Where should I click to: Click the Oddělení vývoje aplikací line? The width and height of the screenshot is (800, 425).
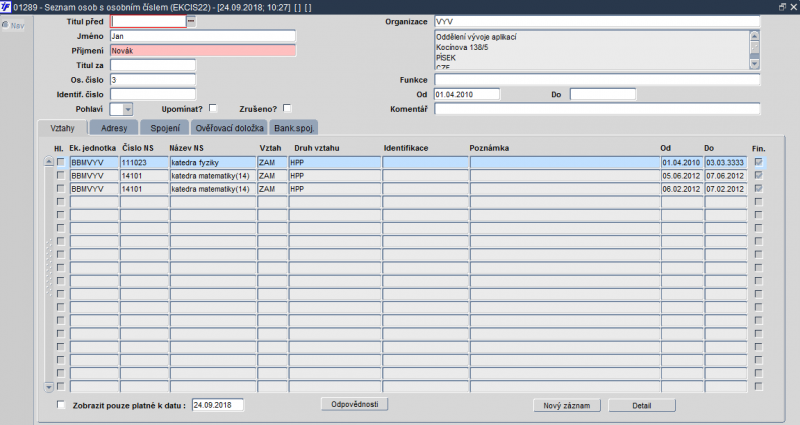(x=476, y=37)
